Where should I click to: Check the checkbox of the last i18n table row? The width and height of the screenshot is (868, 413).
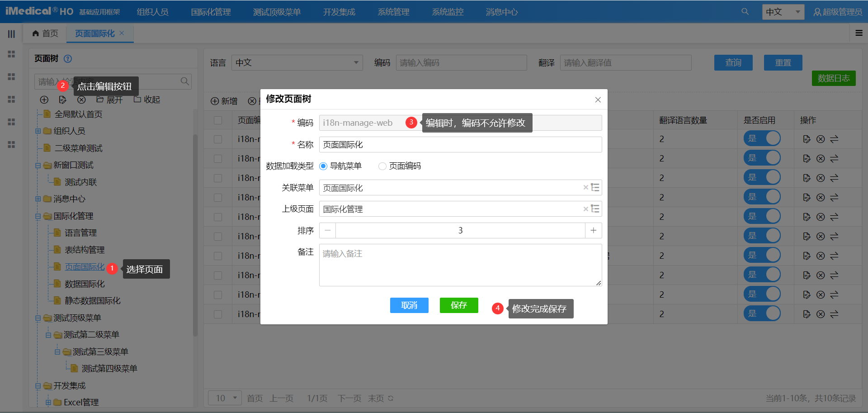[x=218, y=314]
